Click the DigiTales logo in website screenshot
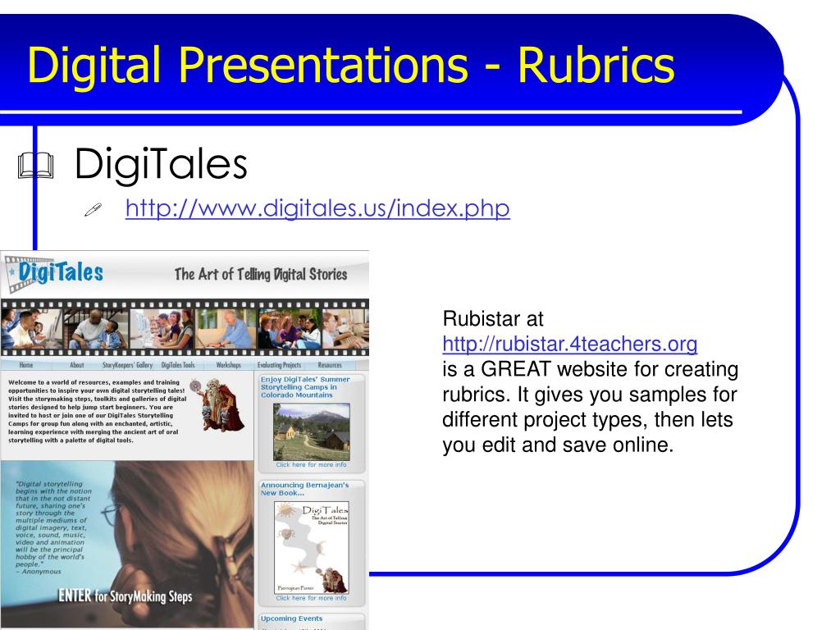This screenshot has height=630, width=840. coord(55,273)
